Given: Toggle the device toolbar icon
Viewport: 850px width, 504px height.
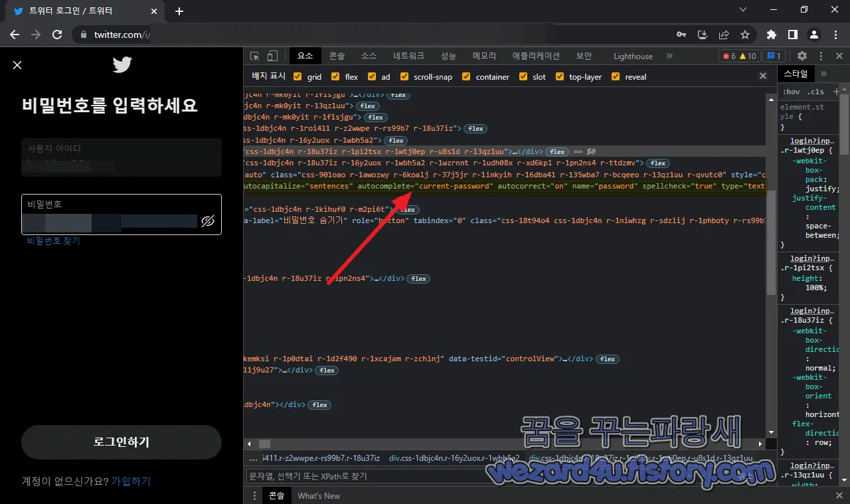Looking at the screenshot, I should pos(272,56).
